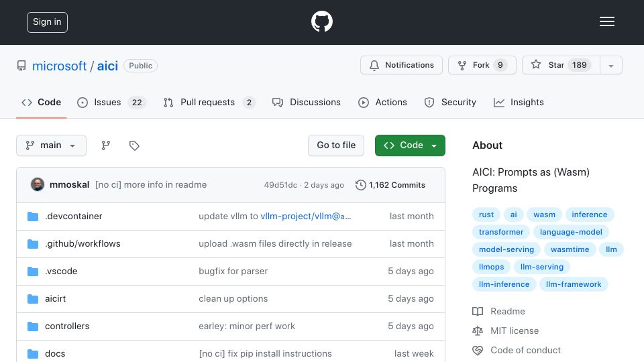Click the rust topic tag
This screenshot has width=644, height=362.
point(486,215)
